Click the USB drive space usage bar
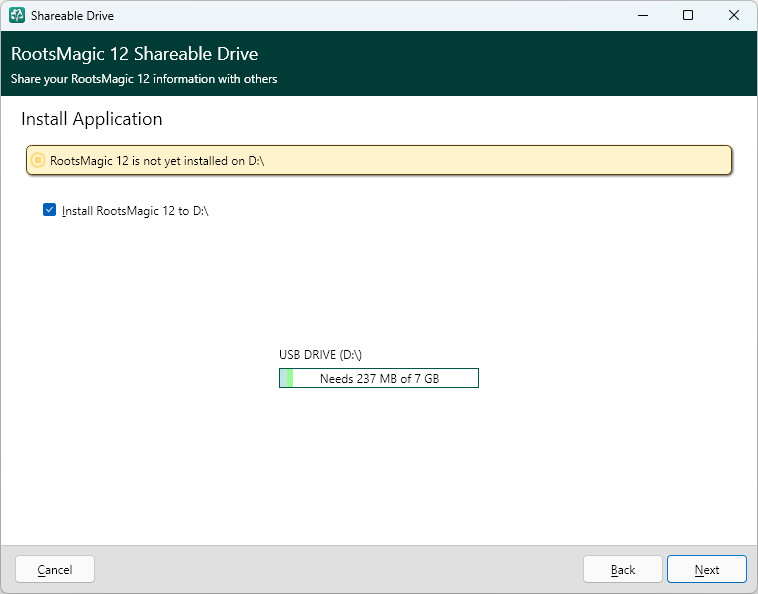 click(x=379, y=378)
